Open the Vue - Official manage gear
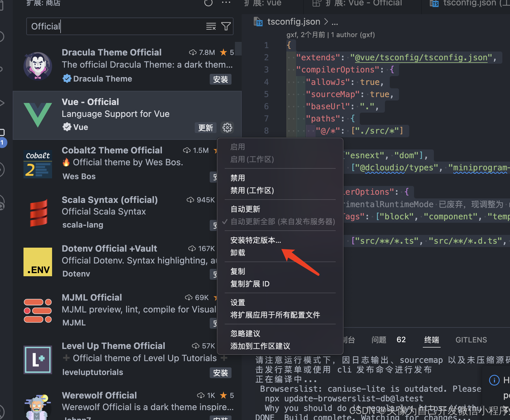 pos(227,128)
